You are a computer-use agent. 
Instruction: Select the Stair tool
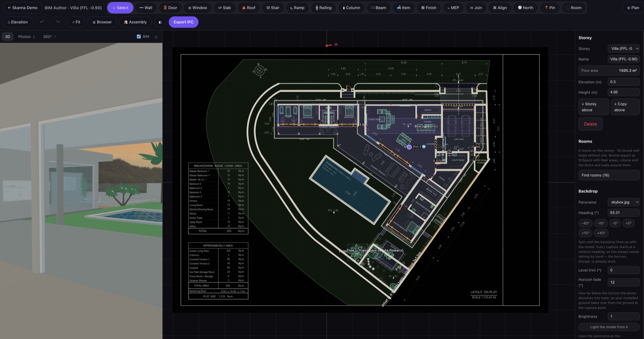pos(273,8)
